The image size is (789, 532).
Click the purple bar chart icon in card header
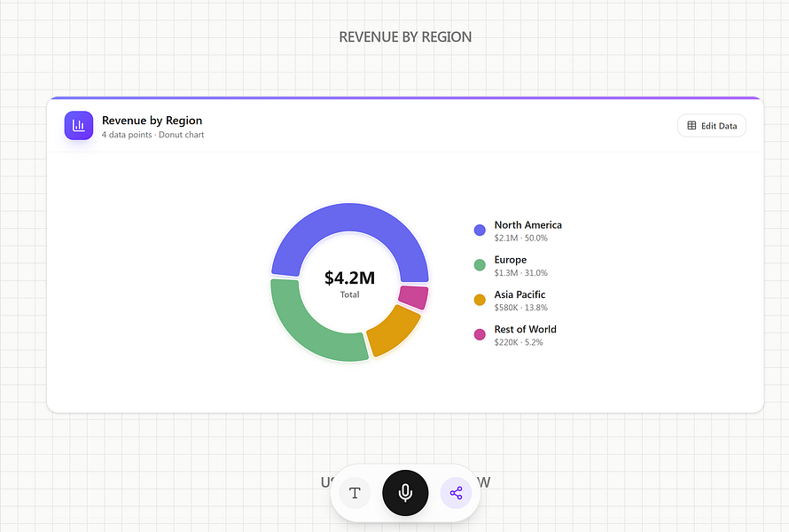click(79, 126)
